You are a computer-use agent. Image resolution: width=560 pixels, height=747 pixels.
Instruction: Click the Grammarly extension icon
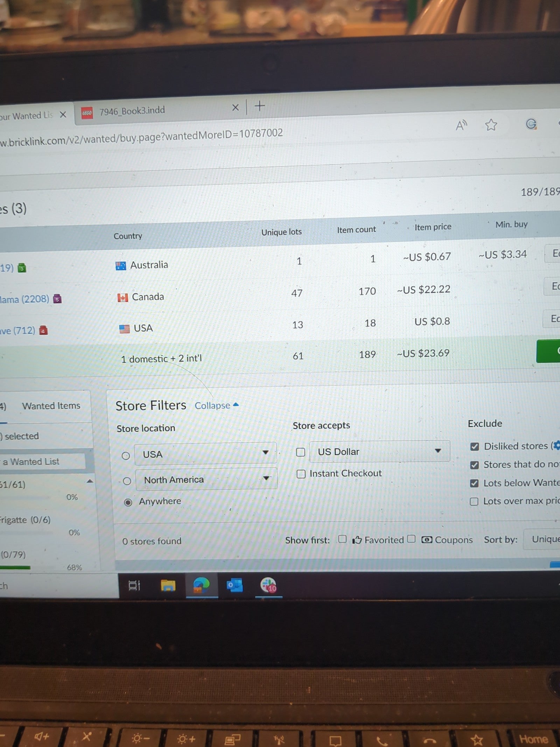[531, 124]
